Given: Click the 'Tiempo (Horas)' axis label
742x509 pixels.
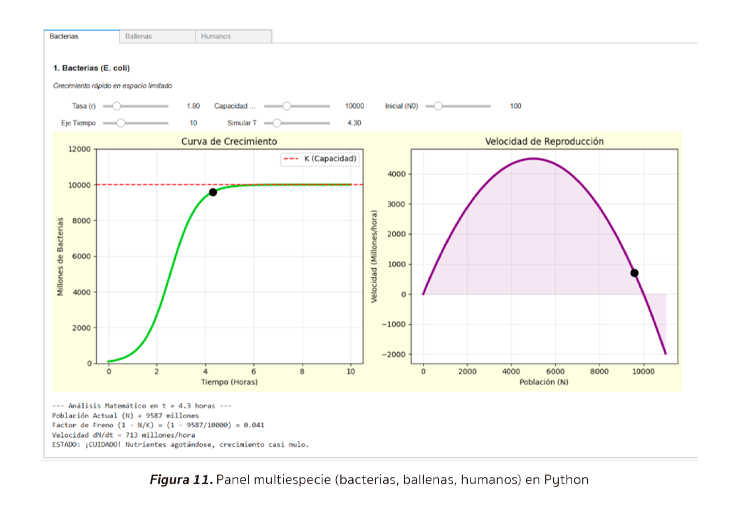Looking at the screenshot, I should pos(230,382).
